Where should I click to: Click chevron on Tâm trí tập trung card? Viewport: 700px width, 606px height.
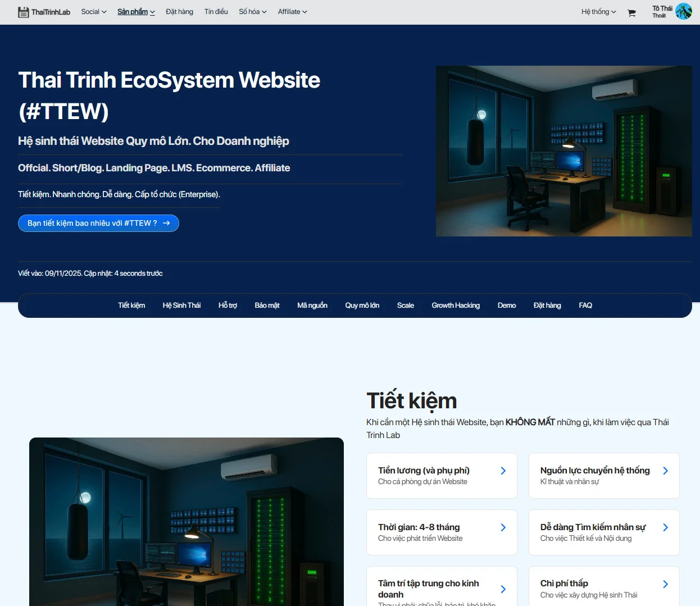503,589
